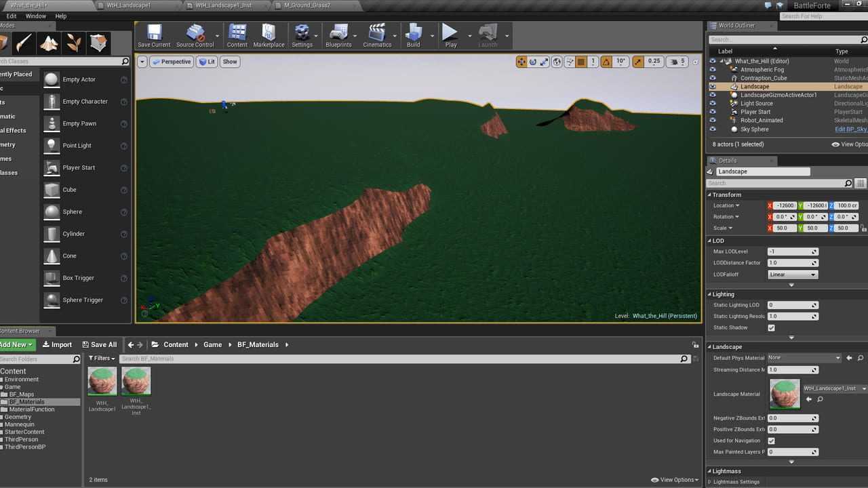Click the Blueprints toolbar icon

[x=338, y=35]
